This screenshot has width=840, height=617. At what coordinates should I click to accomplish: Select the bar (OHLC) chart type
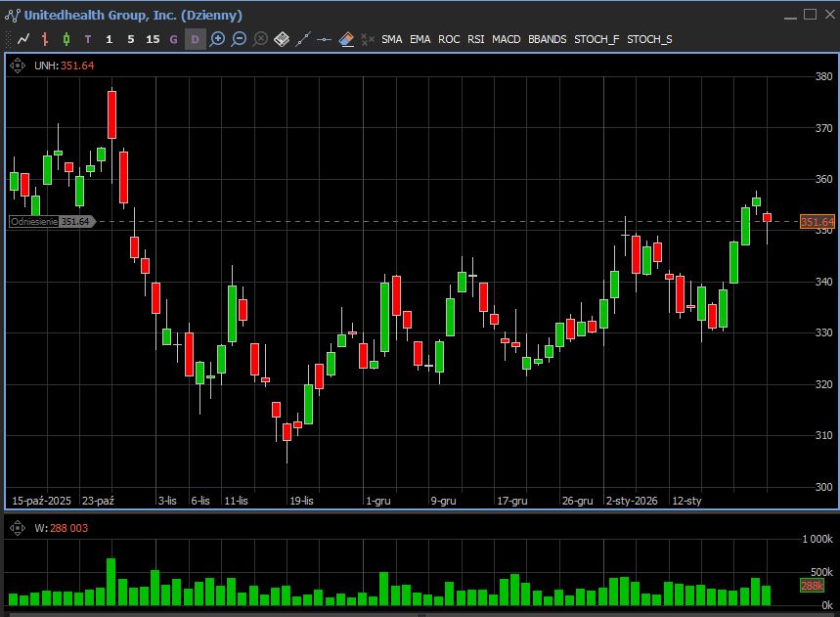[x=45, y=39]
